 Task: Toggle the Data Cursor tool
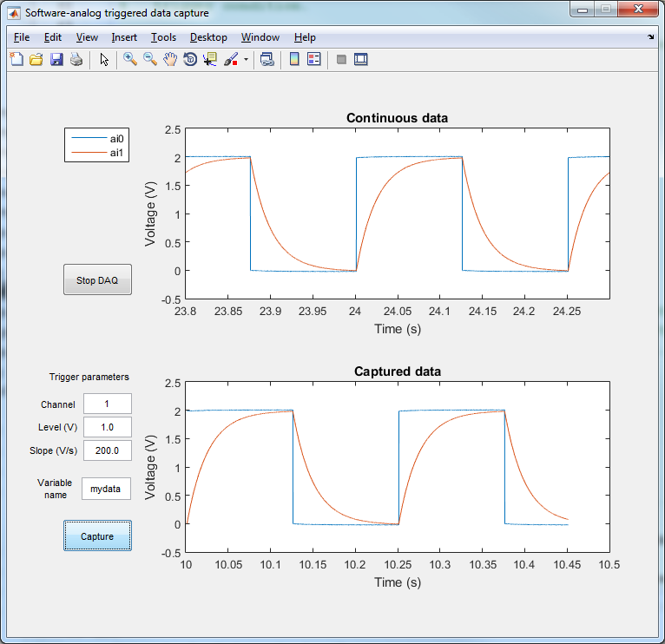pyautogui.click(x=210, y=59)
